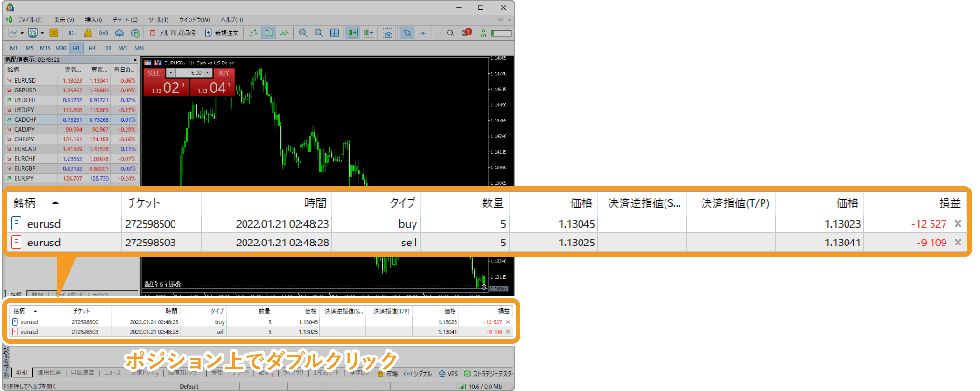Select USDJPY row in market watch
980x391 pixels.
click(71, 110)
